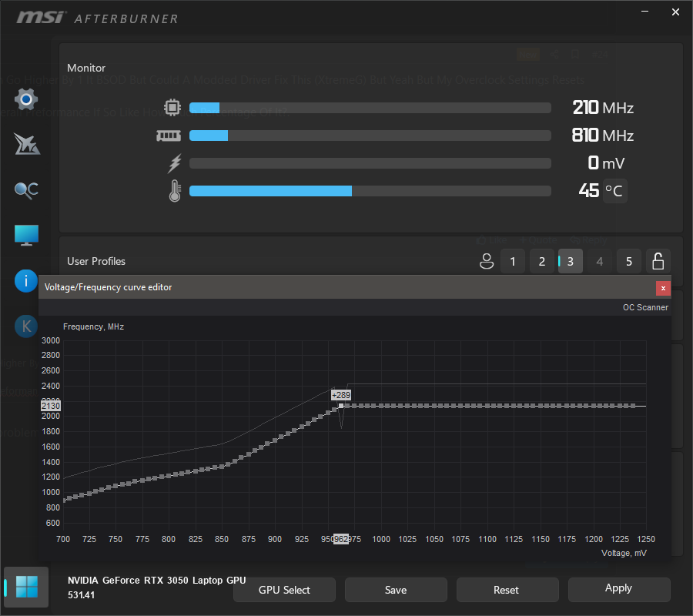Click the voltage lightning bolt icon
This screenshot has width=693, height=616.
[175, 163]
